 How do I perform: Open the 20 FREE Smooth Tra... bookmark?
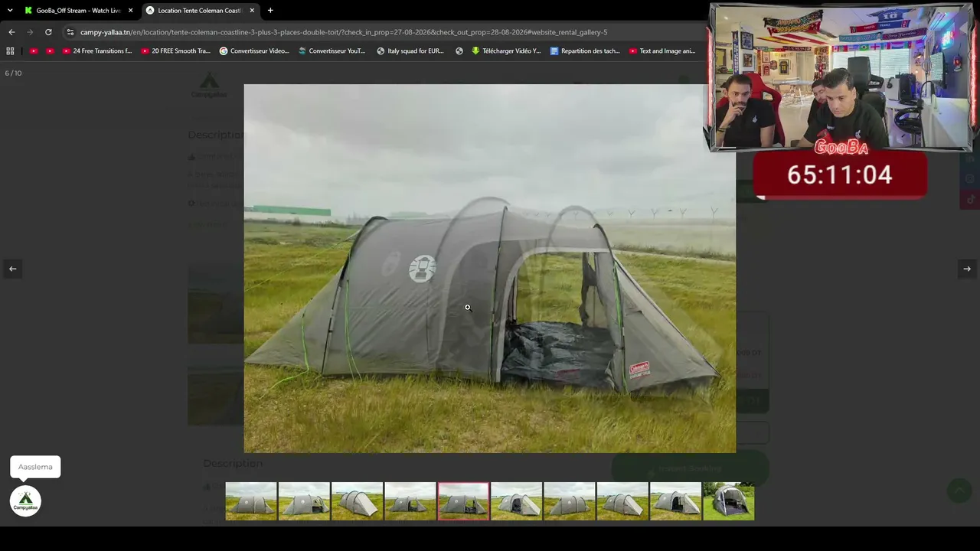[x=176, y=51]
